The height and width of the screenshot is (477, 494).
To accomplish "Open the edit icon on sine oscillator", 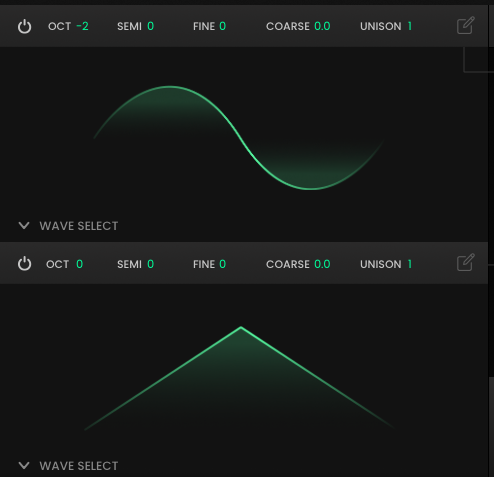I will click(x=465, y=25).
